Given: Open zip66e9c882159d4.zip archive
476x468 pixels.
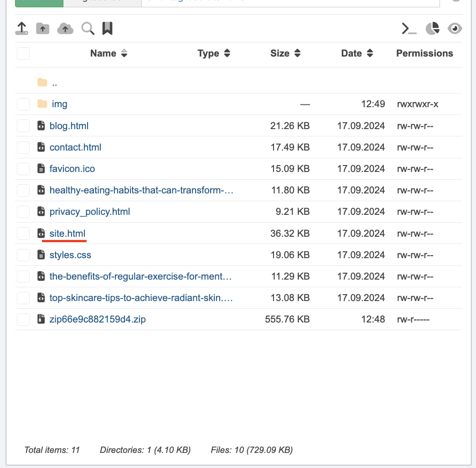Looking at the screenshot, I should point(98,319).
